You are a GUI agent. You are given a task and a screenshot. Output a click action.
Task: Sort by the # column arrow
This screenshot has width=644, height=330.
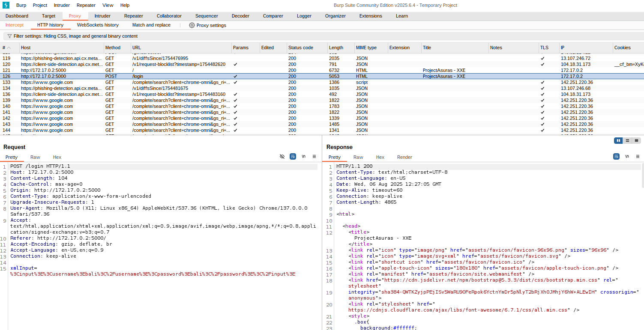(9, 48)
